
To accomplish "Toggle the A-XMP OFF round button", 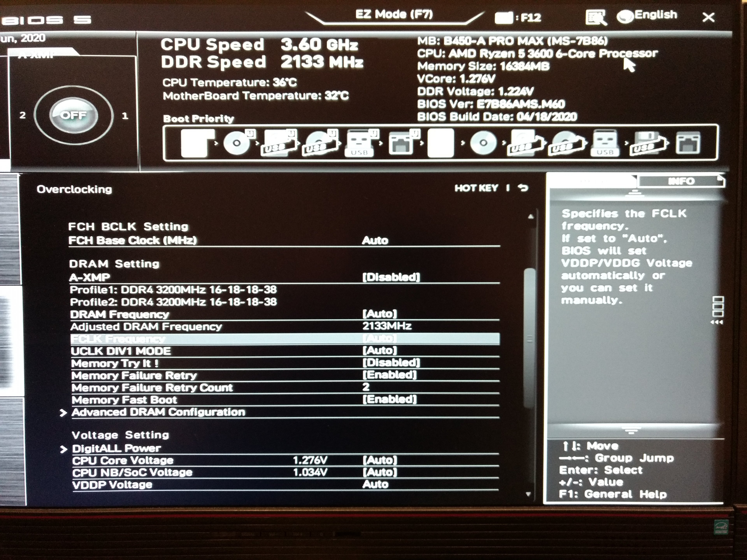I will point(74,115).
